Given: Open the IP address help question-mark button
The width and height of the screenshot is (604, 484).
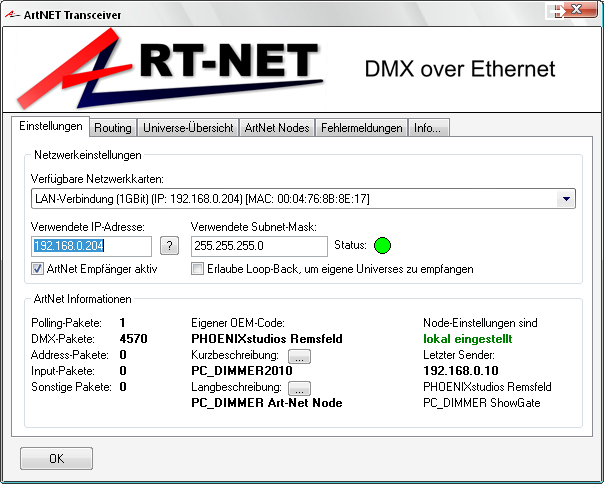Looking at the screenshot, I should (x=169, y=245).
